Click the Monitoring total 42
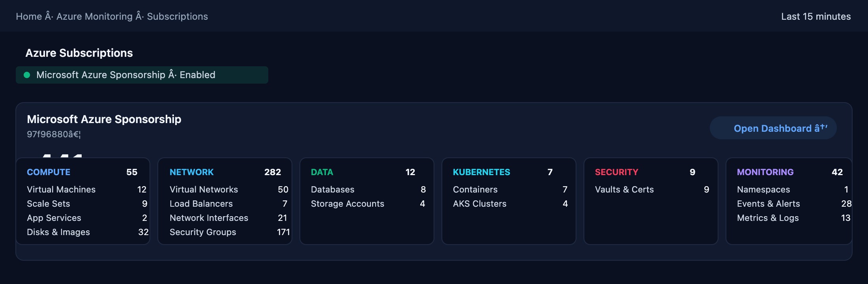 (837, 172)
